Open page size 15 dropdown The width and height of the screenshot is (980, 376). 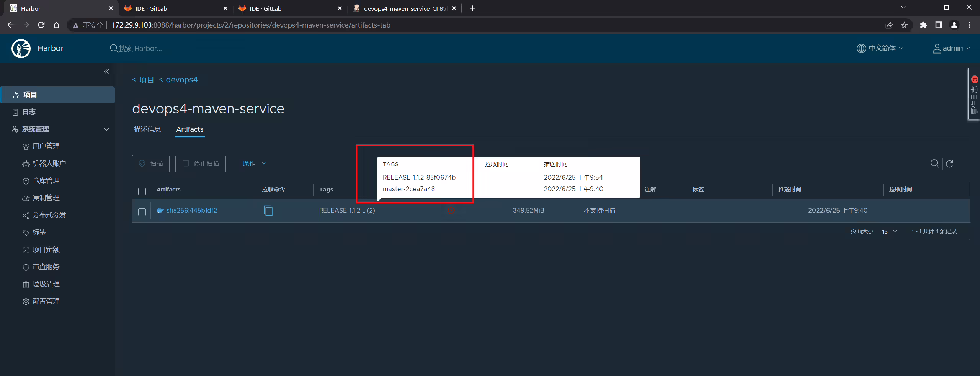[x=889, y=232]
